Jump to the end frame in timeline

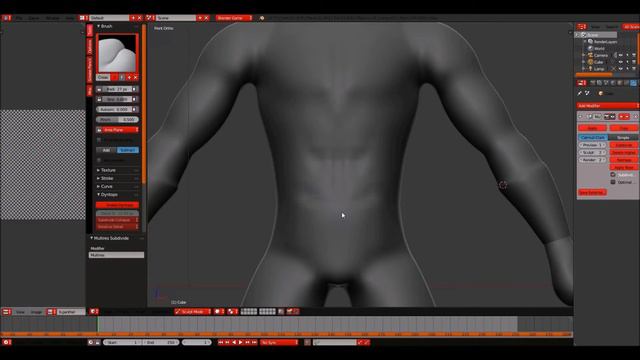[x=254, y=342]
